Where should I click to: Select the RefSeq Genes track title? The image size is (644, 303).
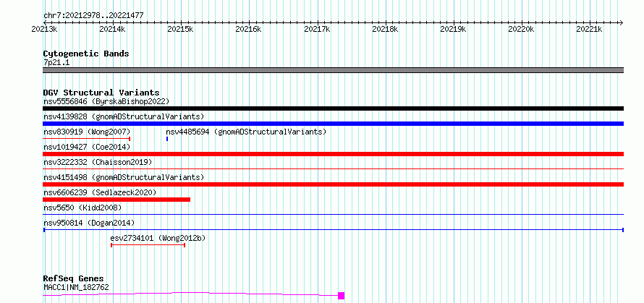(73, 279)
